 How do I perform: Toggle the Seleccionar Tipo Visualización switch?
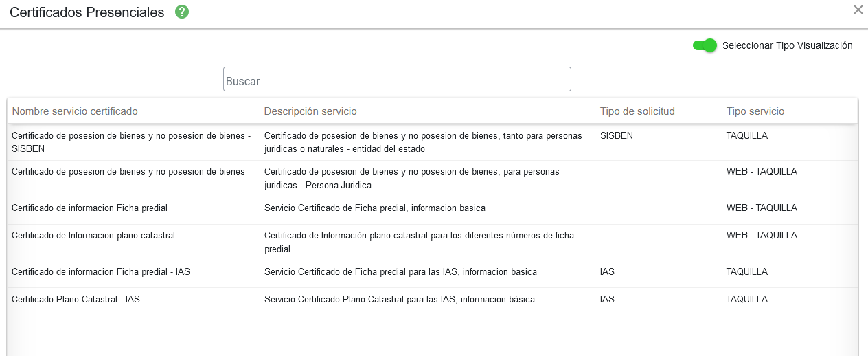705,45
